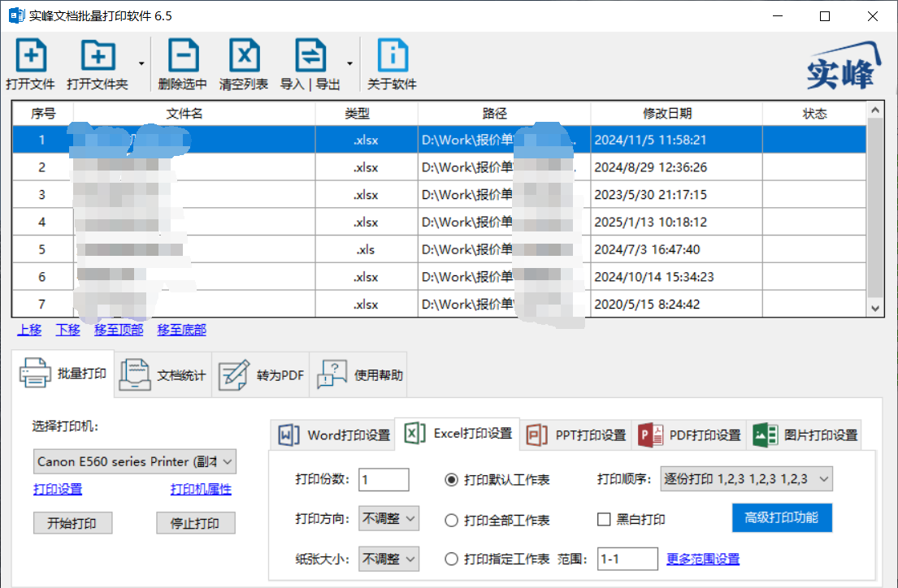Viewport: 898px width, 588px height.
Task: Select the 打印指定工作表 radio button
Action: [451, 559]
